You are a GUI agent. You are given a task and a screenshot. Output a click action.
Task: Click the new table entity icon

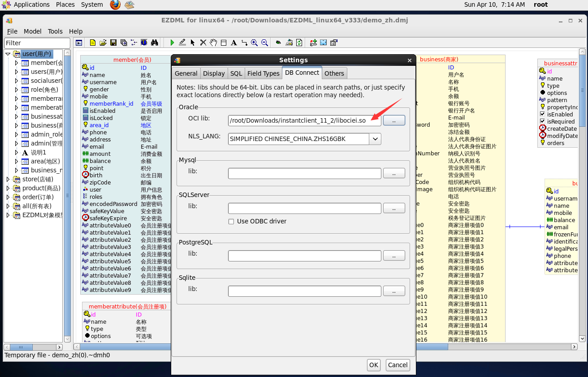point(224,43)
